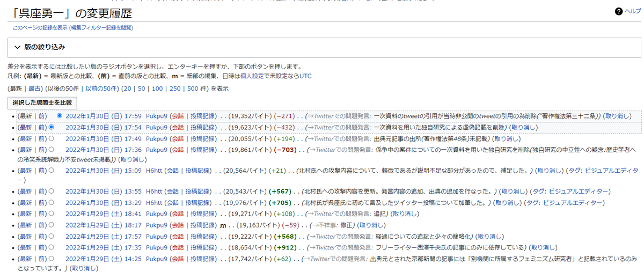Select the radio button for 17:49 revision
The image size is (644, 272).
[52, 138]
